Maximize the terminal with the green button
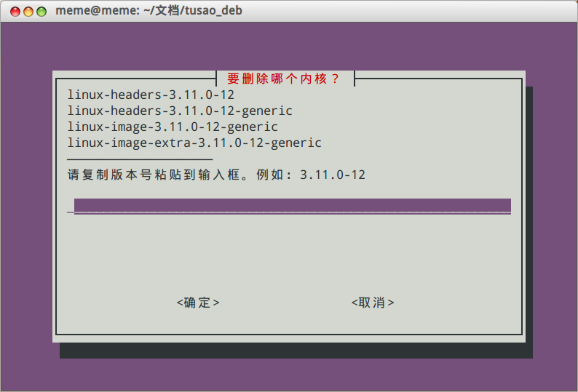The image size is (578, 392). click(x=41, y=12)
